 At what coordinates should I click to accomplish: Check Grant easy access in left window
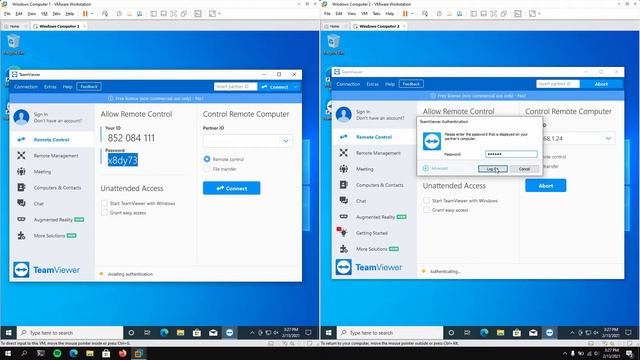tap(104, 213)
